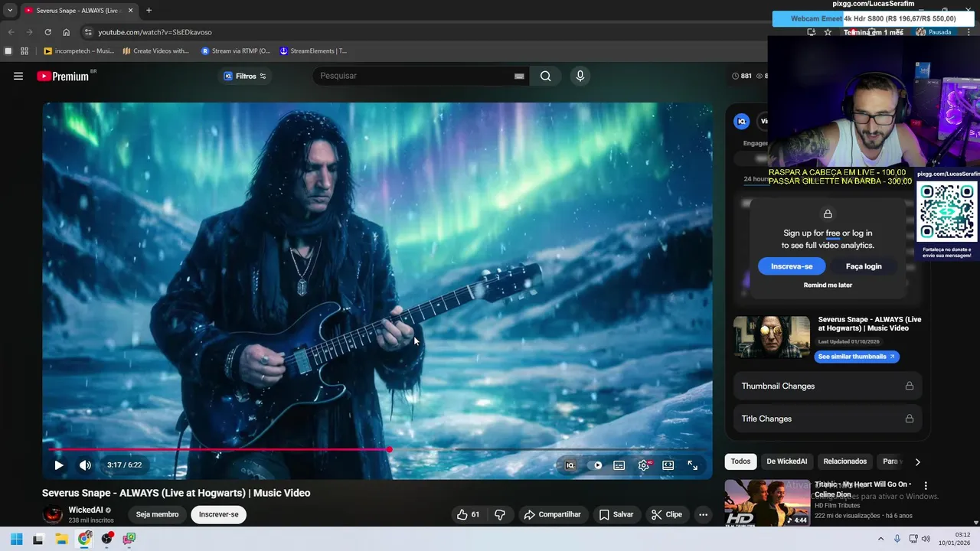Open tab search dropdown arrow
This screenshot has width=980, height=551.
coord(10,11)
